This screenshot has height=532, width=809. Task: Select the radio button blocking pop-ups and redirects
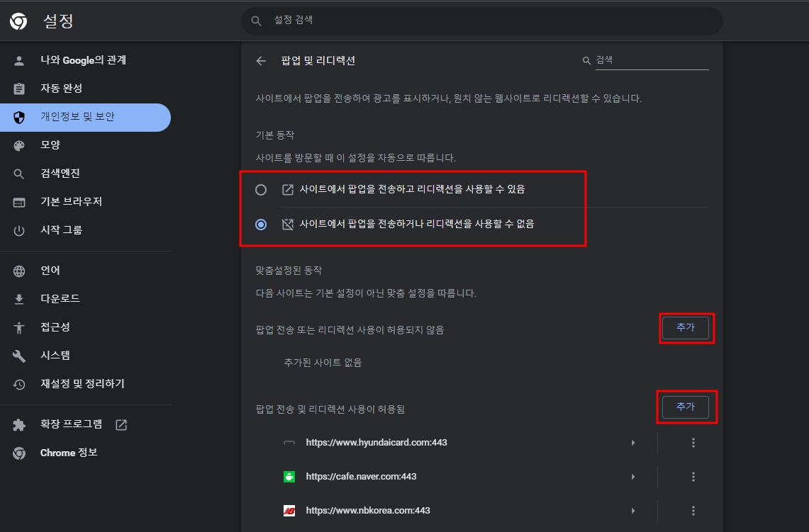tap(261, 224)
